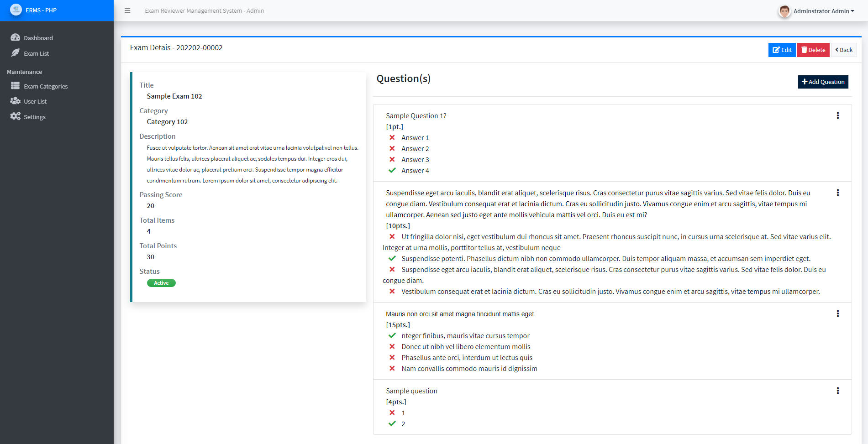
Task: Click the Exam Categories list icon
Action: (x=16, y=86)
